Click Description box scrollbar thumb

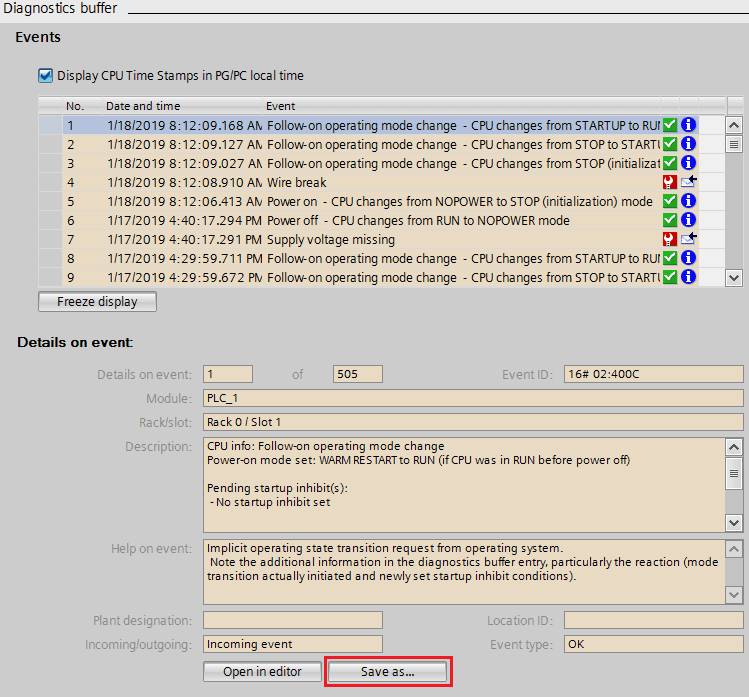tap(734, 473)
